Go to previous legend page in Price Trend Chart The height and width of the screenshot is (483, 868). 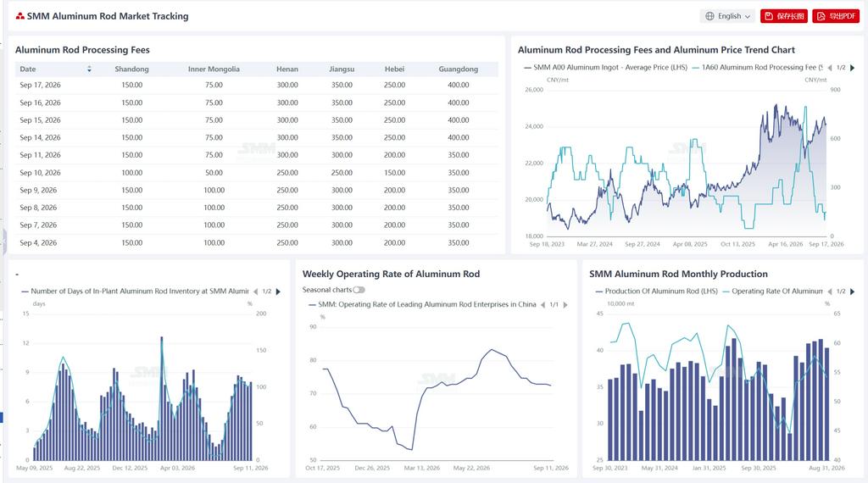tap(829, 68)
